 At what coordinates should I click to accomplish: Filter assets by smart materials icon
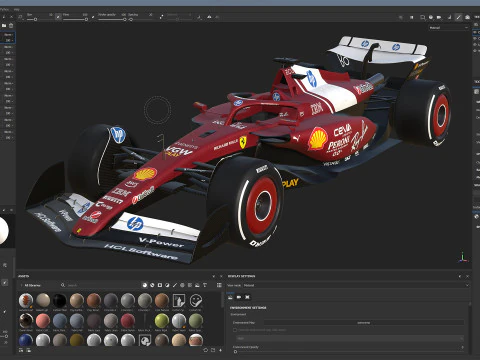tap(152, 285)
